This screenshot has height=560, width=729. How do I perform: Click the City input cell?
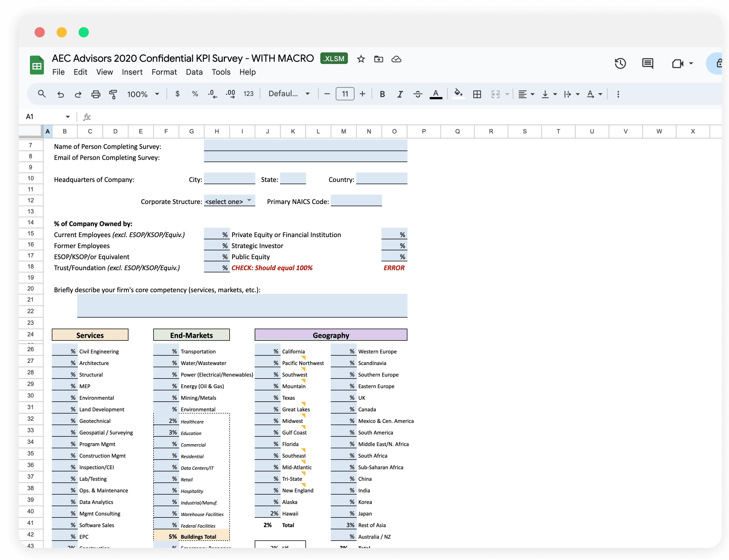(x=229, y=178)
